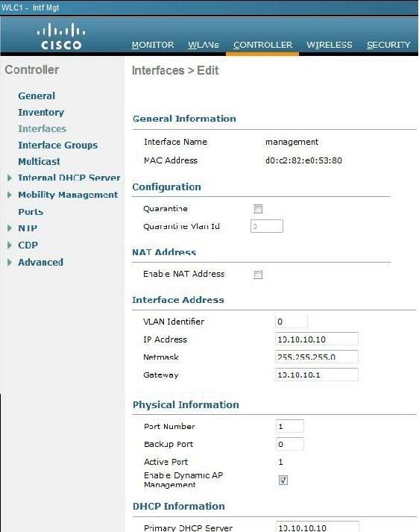Click the Cisco logo
This screenshot has height=532, width=419.
click(61, 37)
